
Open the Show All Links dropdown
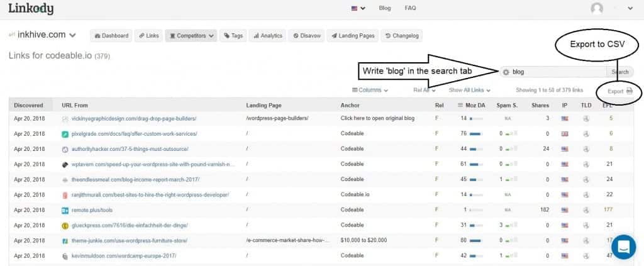coord(469,90)
